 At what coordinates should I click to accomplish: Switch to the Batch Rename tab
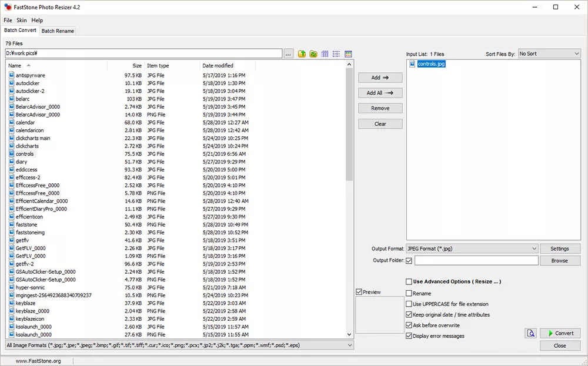coord(58,31)
